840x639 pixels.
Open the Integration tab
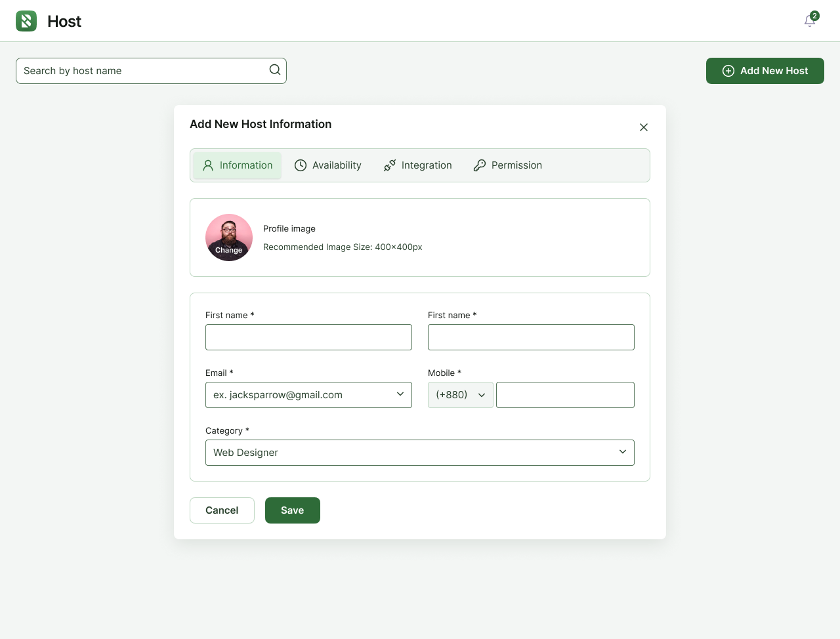click(418, 165)
